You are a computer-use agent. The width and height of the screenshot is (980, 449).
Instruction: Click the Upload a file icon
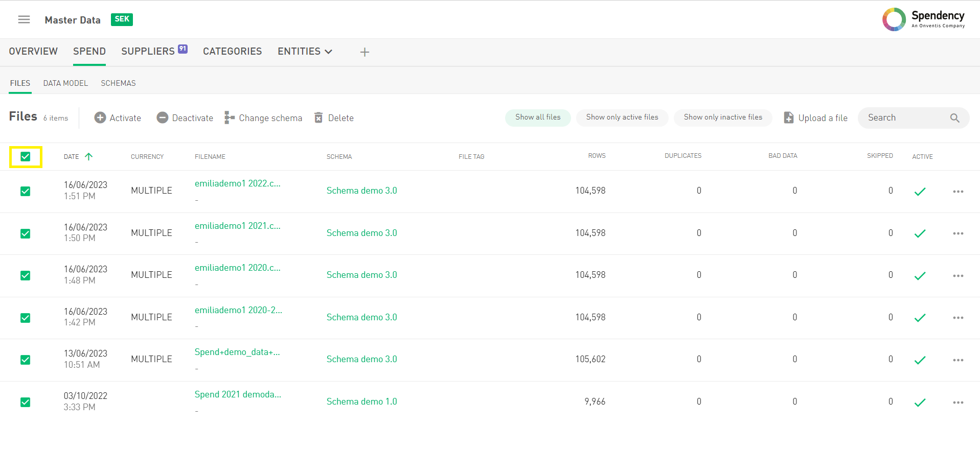789,118
